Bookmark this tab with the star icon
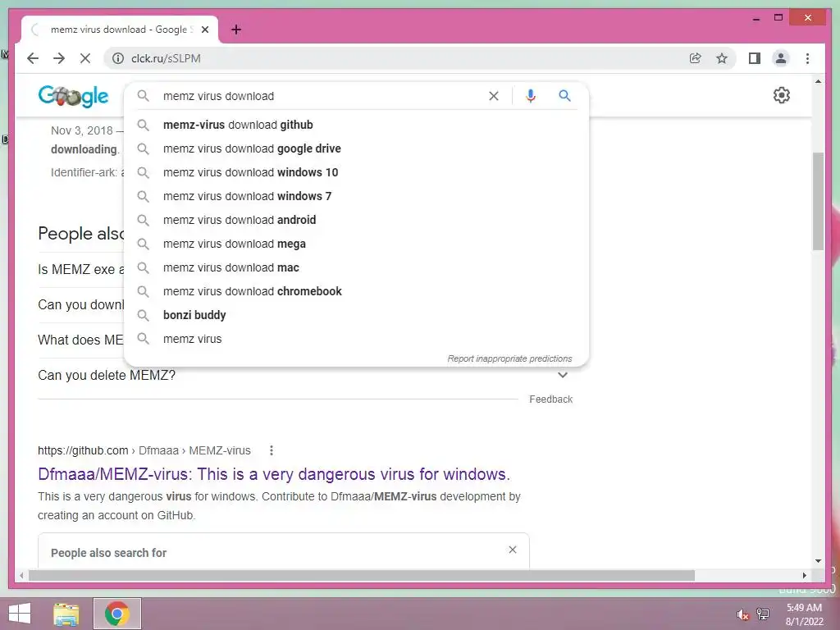The width and height of the screenshot is (840, 630). point(722,58)
